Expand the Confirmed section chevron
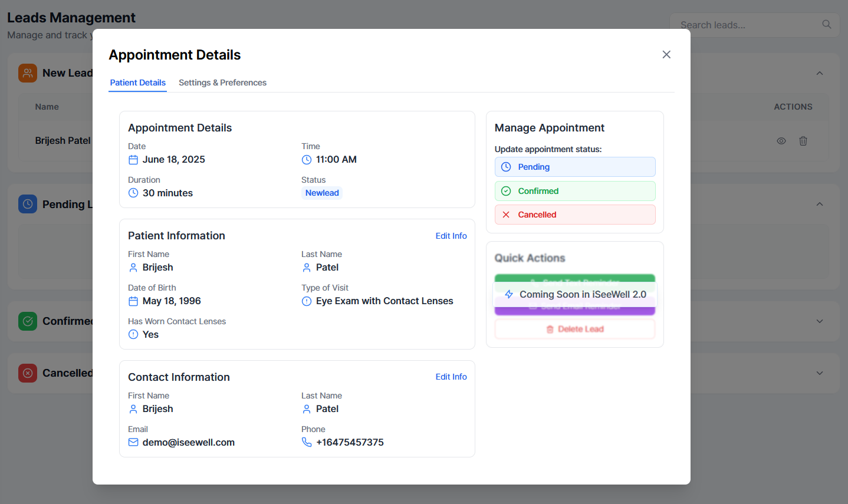This screenshot has width=848, height=504. pyautogui.click(x=819, y=321)
